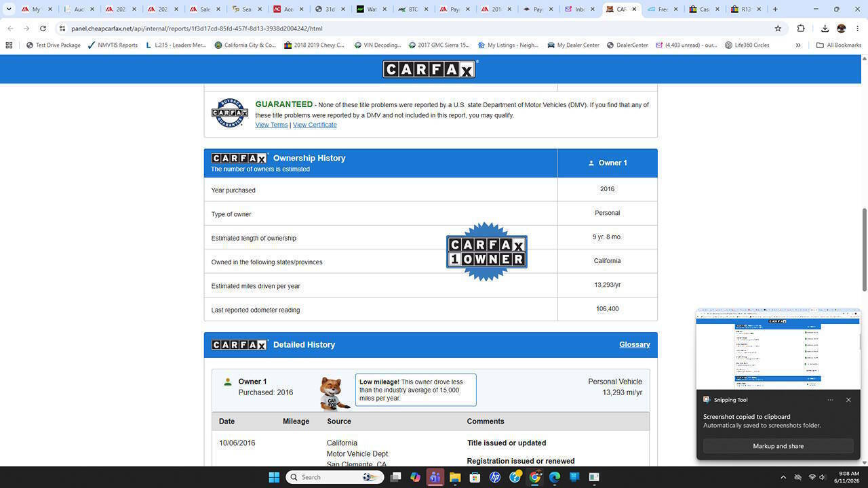
Task: Click Markup and share button
Action: coord(778,446)
